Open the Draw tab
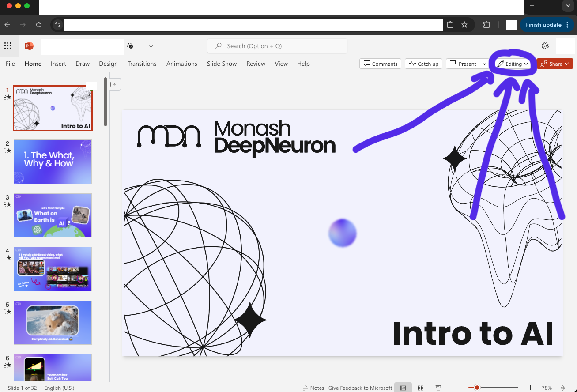Viewport: 577px width, 392px height. pyautogui.click(x=83, y=64)
